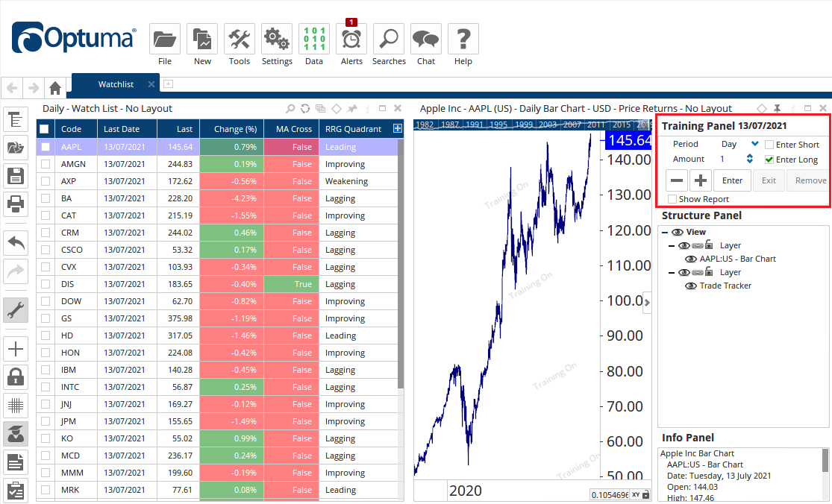The width and height of the screenshot is (832, 504).
Task: Open the Help question mark icon
Action: (463, 39)
